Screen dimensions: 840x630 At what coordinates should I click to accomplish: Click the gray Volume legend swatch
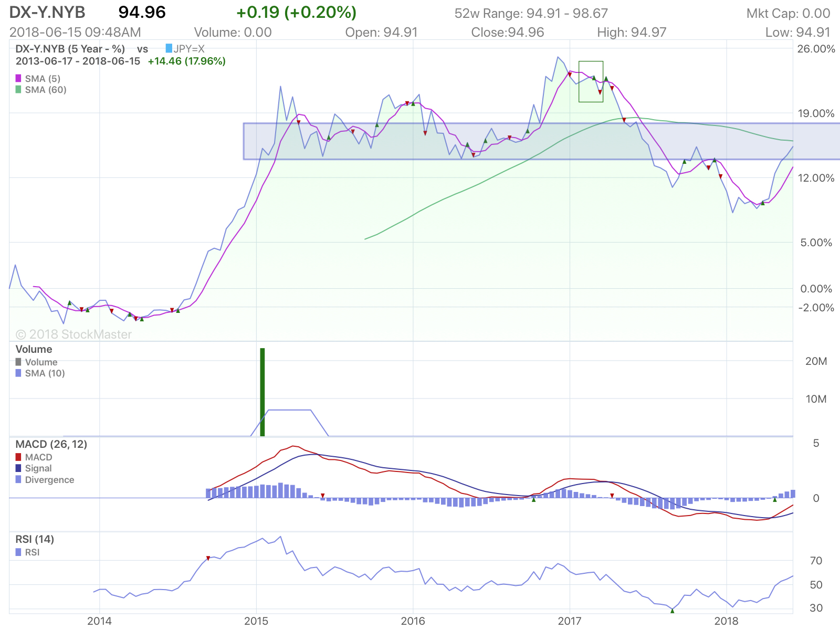tap(18, 362)
